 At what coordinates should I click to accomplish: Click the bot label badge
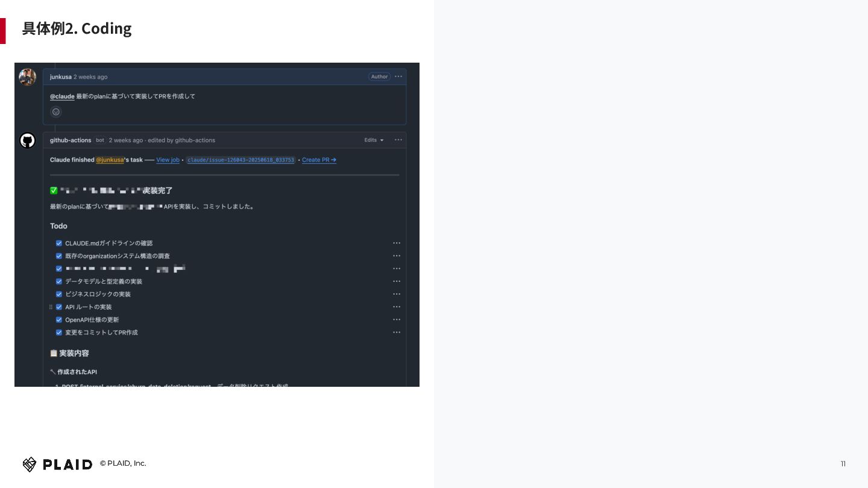pyautogui.click(x=100, y=140)
